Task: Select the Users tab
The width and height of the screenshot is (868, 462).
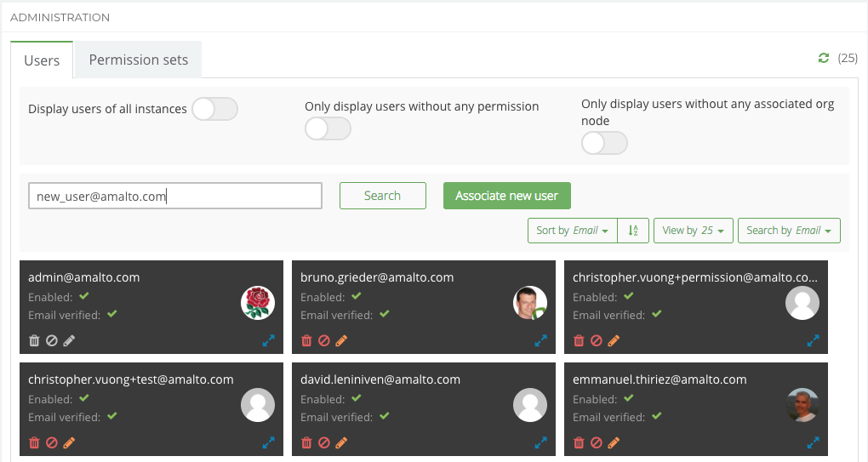Action: point(42,60)
